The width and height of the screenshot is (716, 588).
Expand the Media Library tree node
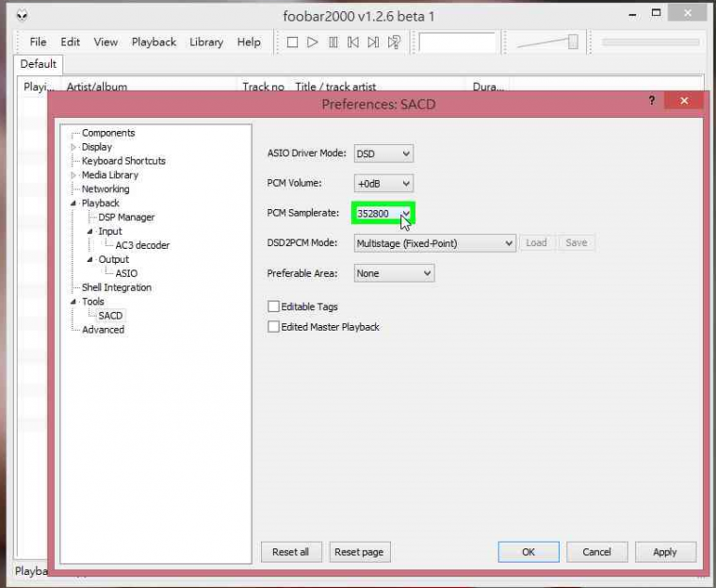pos(73,175)
